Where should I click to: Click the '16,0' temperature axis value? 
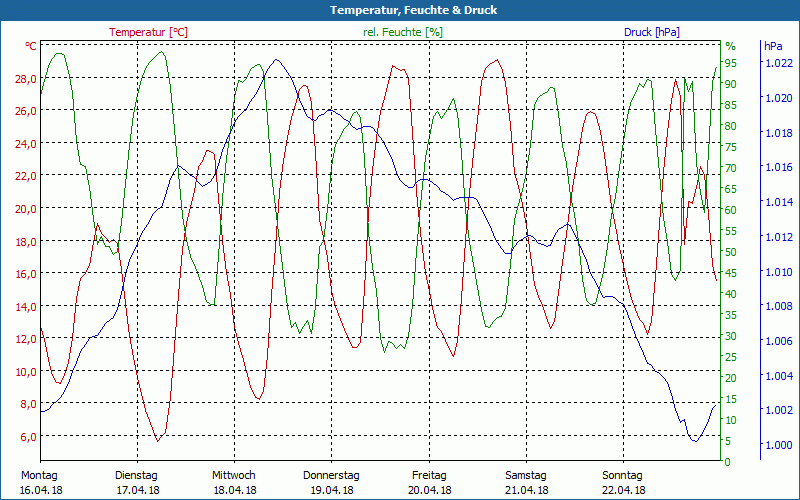pos(26,273)
